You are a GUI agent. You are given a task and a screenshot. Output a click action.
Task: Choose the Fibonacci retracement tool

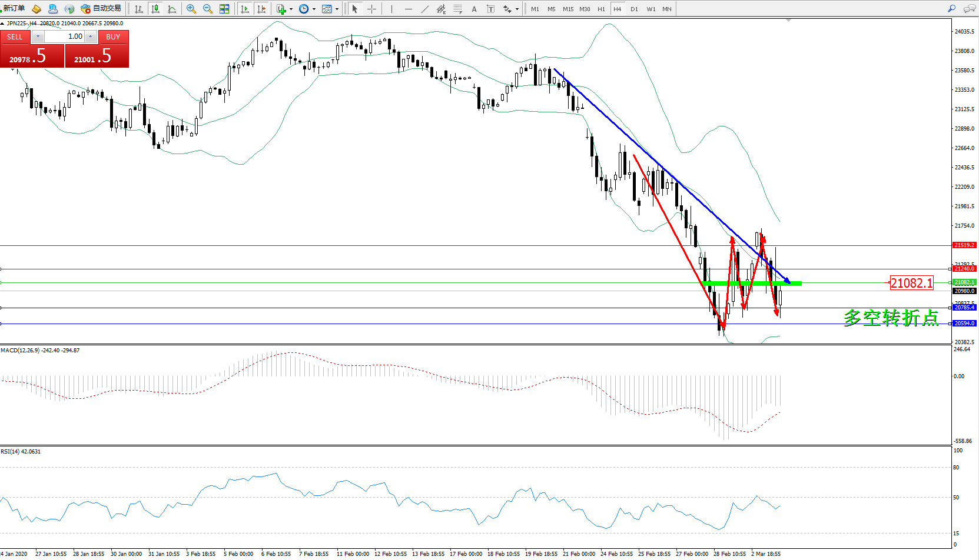(x=457, y=9)
